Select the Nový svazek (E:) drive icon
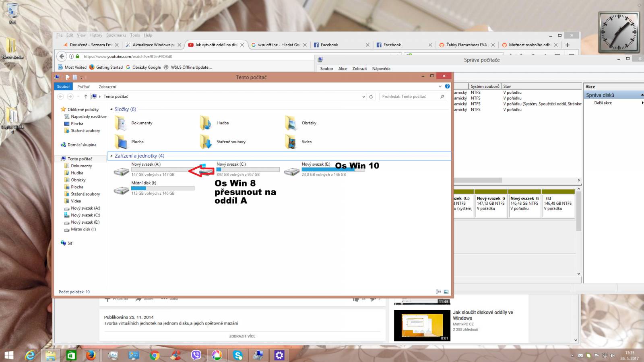Screen dimensions: 644x362 pyautogui.click(x=292, y=172)
